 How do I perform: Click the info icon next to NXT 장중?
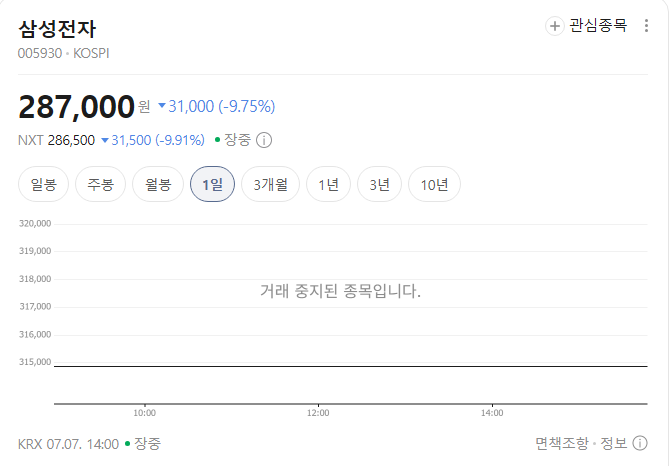264,140
